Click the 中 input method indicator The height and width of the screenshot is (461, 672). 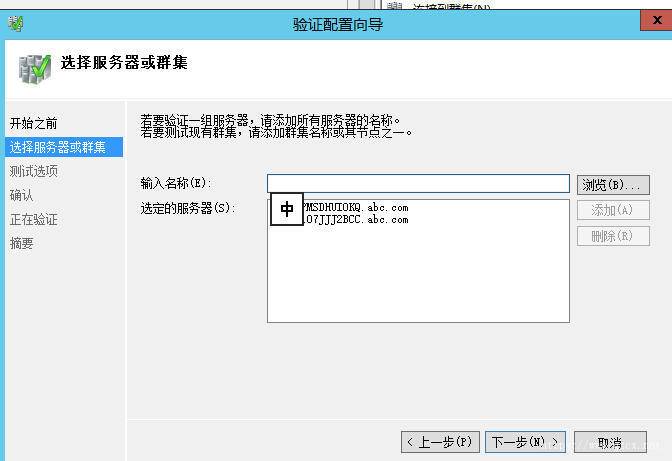287,209
